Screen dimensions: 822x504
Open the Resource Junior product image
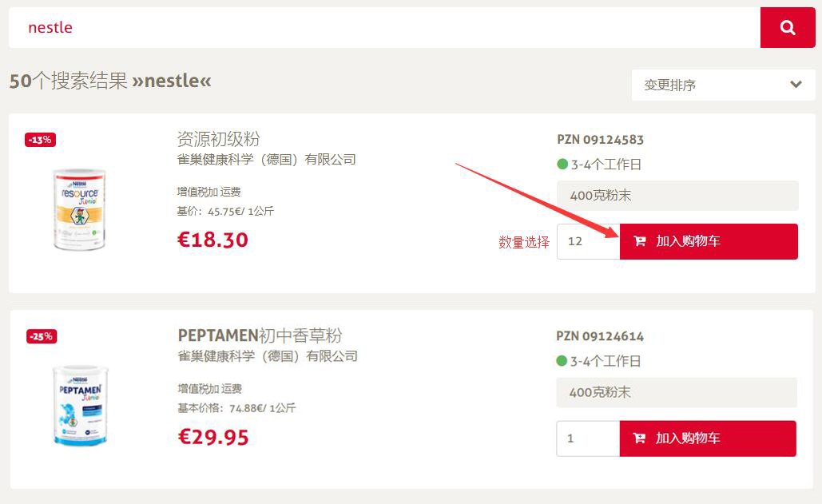80,209
